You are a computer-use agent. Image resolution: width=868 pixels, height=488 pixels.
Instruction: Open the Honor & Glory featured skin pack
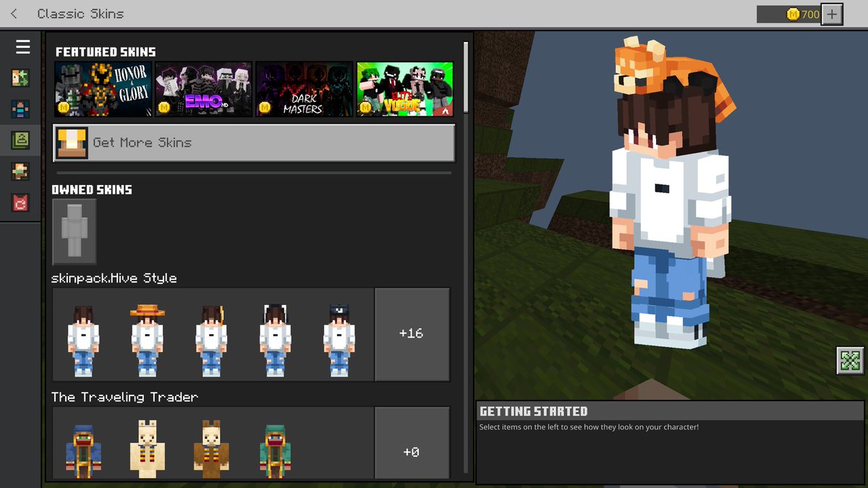click(103, 89)
